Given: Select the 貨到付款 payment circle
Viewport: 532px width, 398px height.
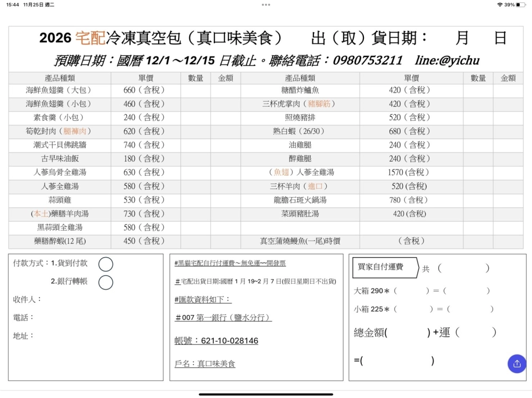Looking at the screenshot, I should 106,264.
